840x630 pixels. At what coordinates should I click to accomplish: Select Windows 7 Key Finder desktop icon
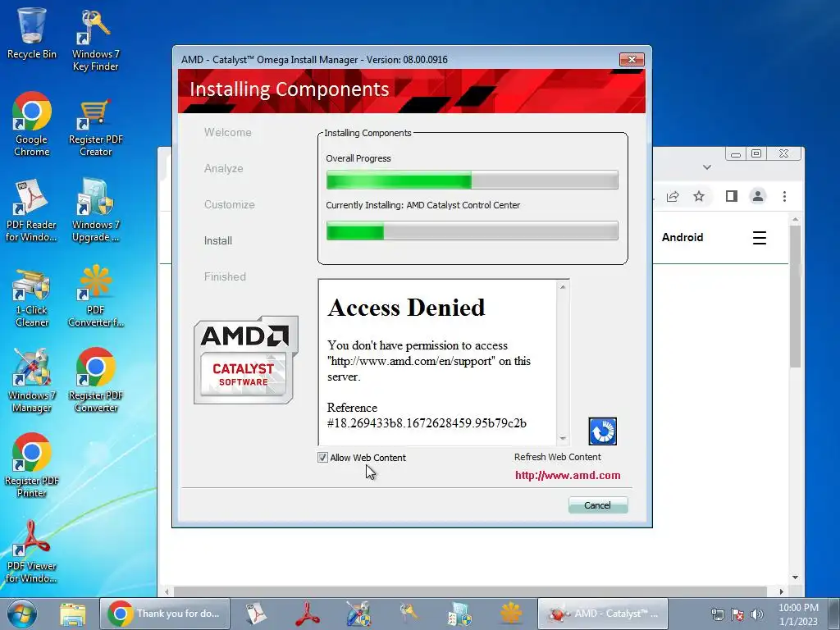click(x=95, y=40)
